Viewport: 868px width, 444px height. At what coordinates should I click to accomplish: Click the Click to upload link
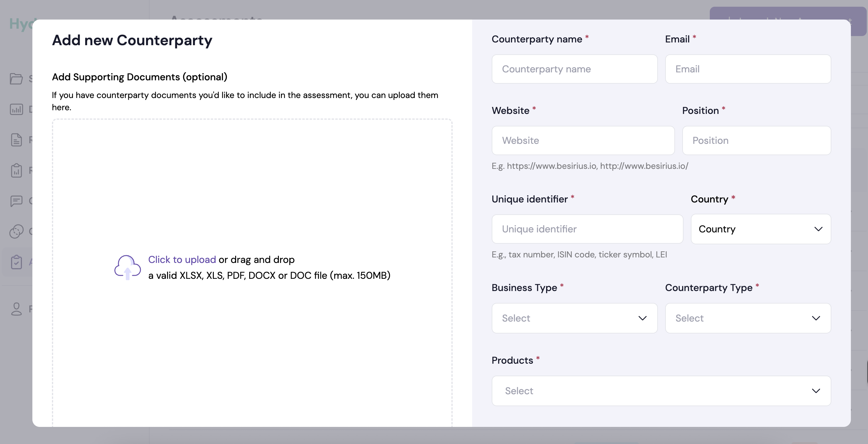point(182,259)
